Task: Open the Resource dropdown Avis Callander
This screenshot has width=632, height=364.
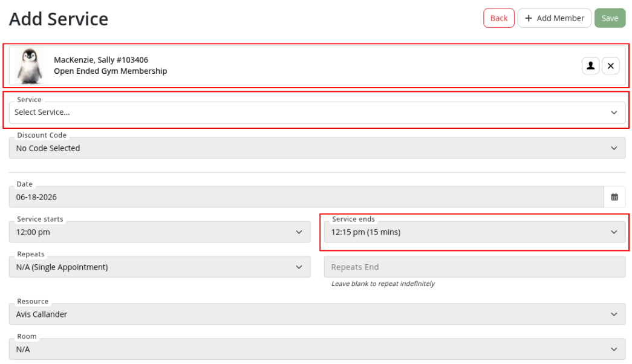Action: [317, 314]
